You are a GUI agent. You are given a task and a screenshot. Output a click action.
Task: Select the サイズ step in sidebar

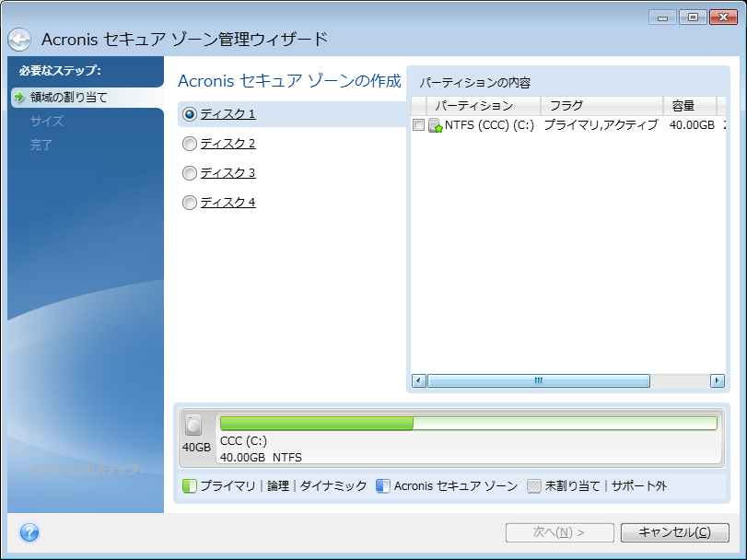(47, 121)
